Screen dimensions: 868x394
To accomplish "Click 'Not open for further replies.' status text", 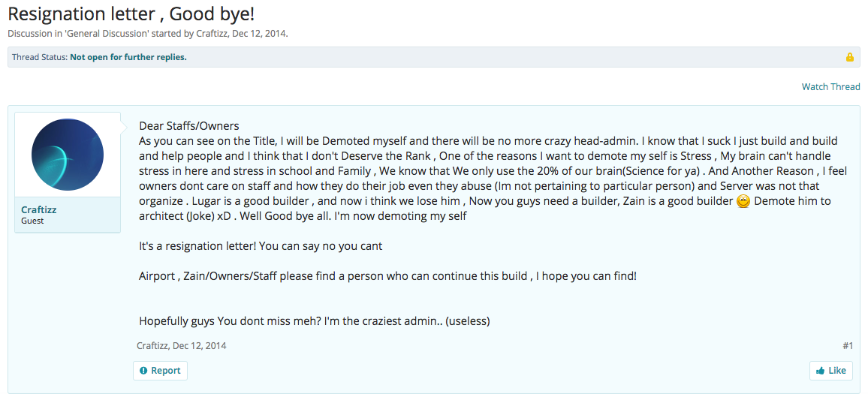I will click(x=128, y=57).
